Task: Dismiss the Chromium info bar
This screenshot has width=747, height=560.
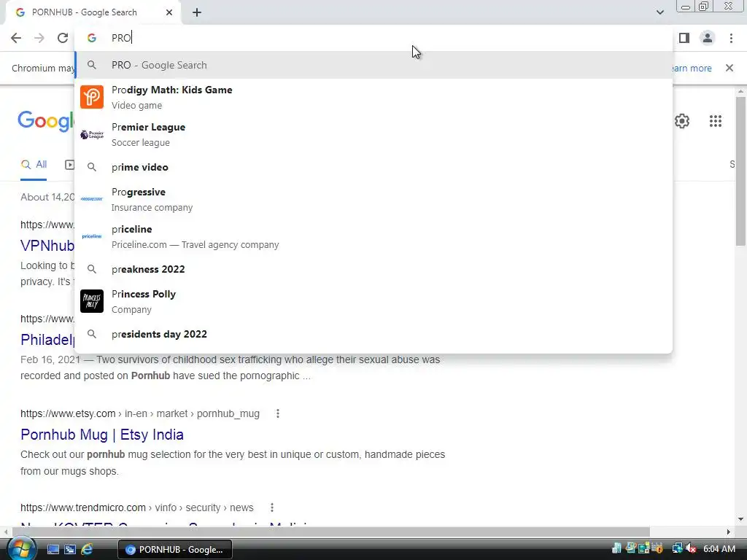Action: pyautogui.click(x=729, y=68)
